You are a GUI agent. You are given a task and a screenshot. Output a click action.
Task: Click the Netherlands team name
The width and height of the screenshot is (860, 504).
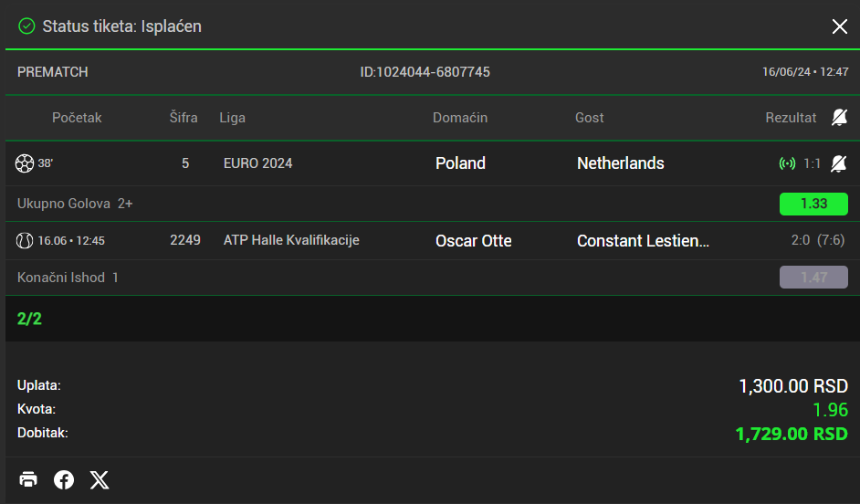(x=621, y=163)
